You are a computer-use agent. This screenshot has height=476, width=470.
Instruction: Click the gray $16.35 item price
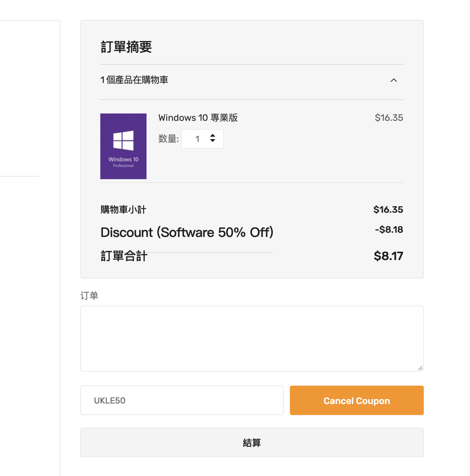coord(389,118)
